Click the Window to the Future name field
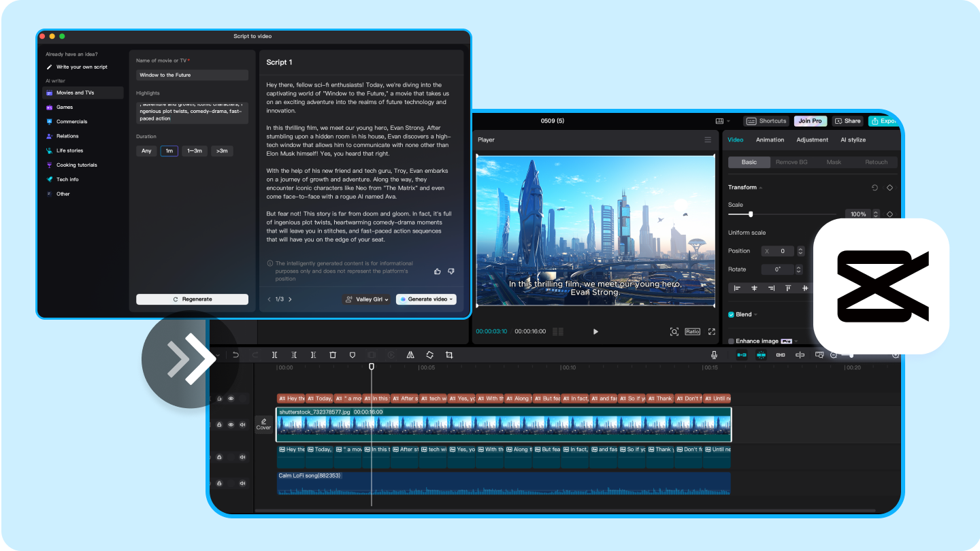The height and width of the screenshot is (551, 980). coord(192,74)
